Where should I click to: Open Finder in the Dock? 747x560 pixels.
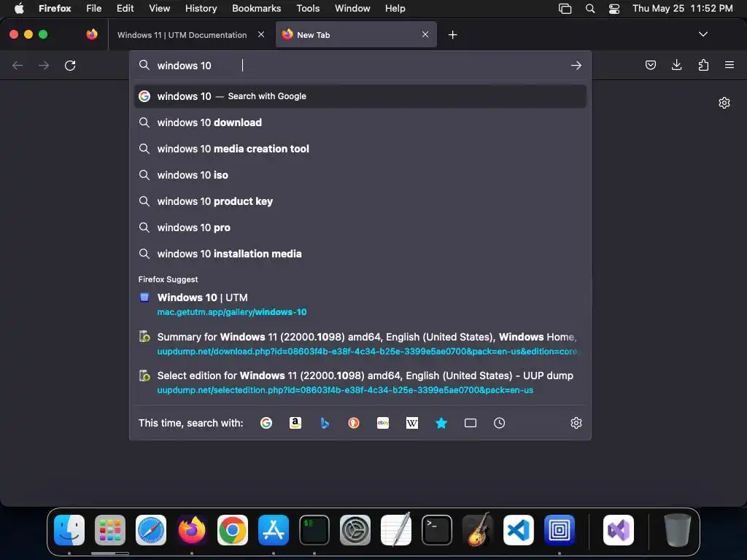pyautogui.click(x=69, y=530)
